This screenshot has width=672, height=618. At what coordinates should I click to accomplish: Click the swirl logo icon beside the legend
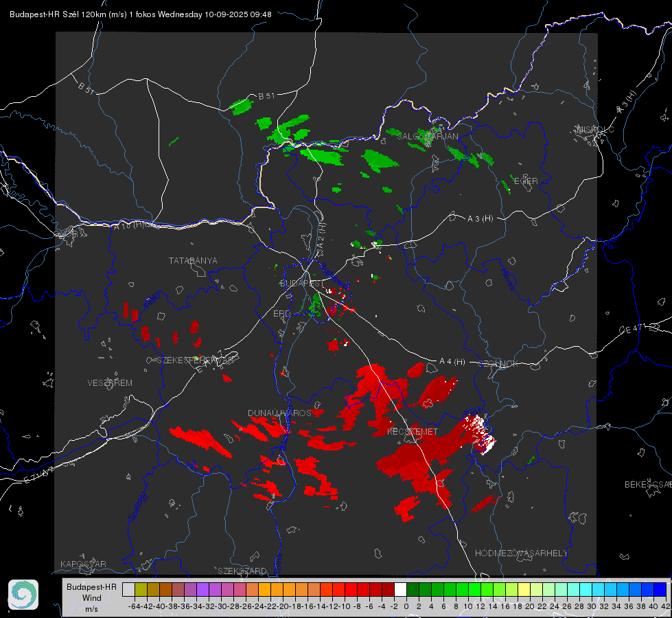pos(23,595)
